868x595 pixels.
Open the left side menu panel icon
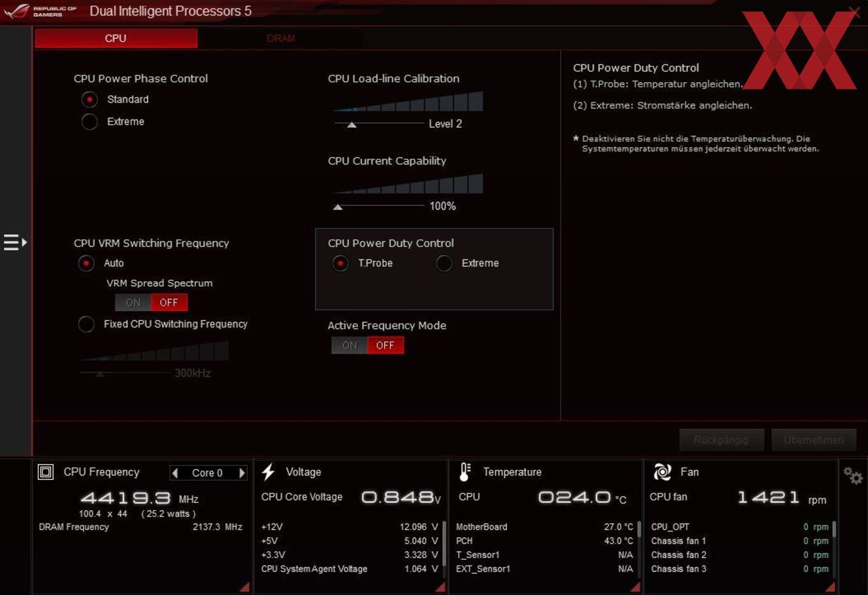15,243
